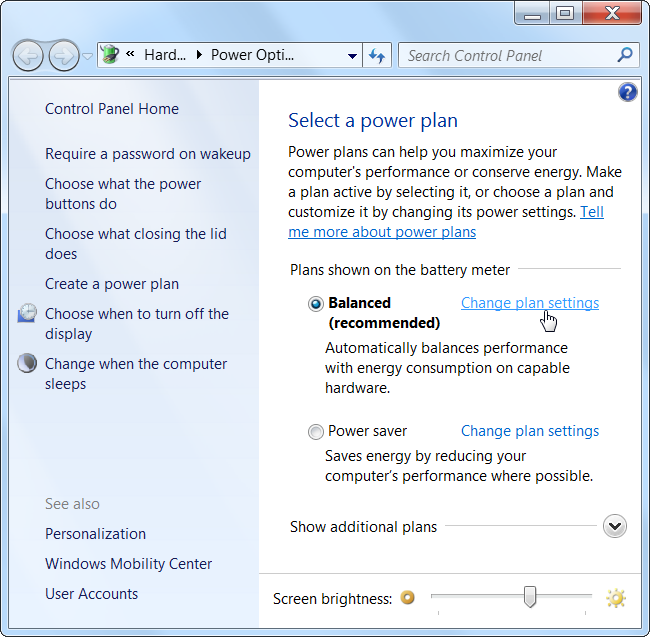The height and width of the screenshot is (637, 650).
Task: Click the bright sun brightness icon
Action: pyautogui.click(x=616, y=598)
